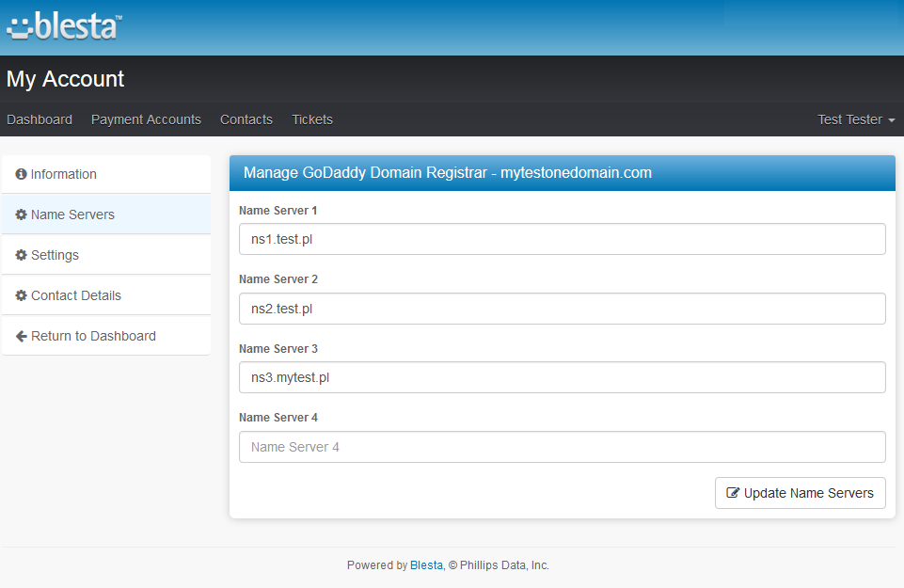This screenshot has width=904, height=588.
Task: Focus the Name Server 3 field
Action: tap(563, 377)
